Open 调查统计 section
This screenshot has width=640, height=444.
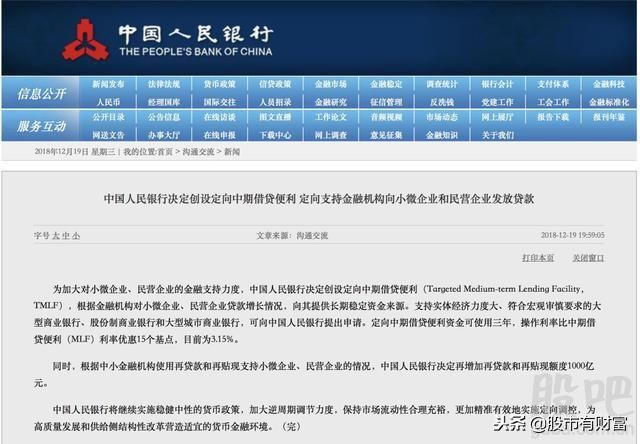click(442, 84)
